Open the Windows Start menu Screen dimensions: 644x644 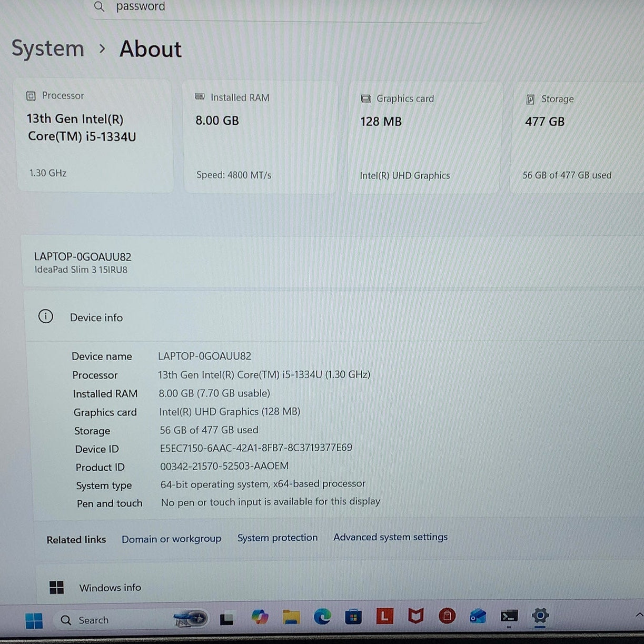click(x=34, y=620)
